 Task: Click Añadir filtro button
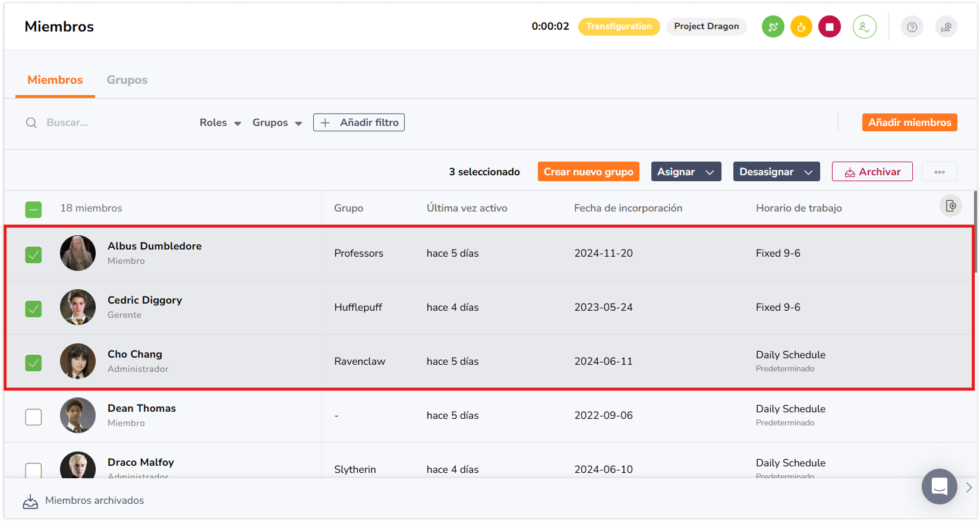[x=359, y=122]
